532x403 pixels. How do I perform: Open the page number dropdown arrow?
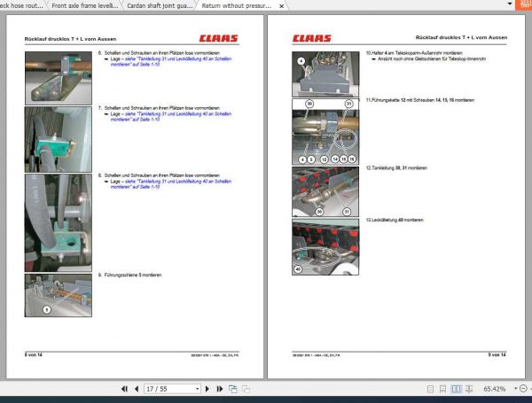[x=197, y=389]
